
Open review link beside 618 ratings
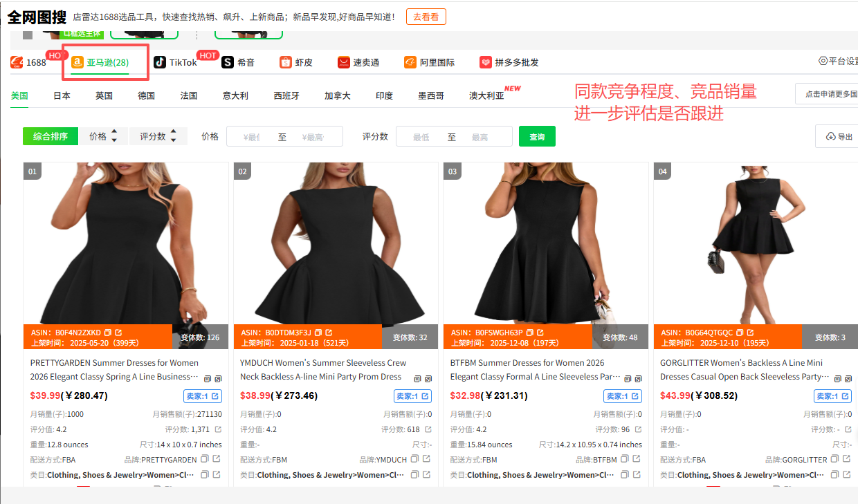point(429,429)
